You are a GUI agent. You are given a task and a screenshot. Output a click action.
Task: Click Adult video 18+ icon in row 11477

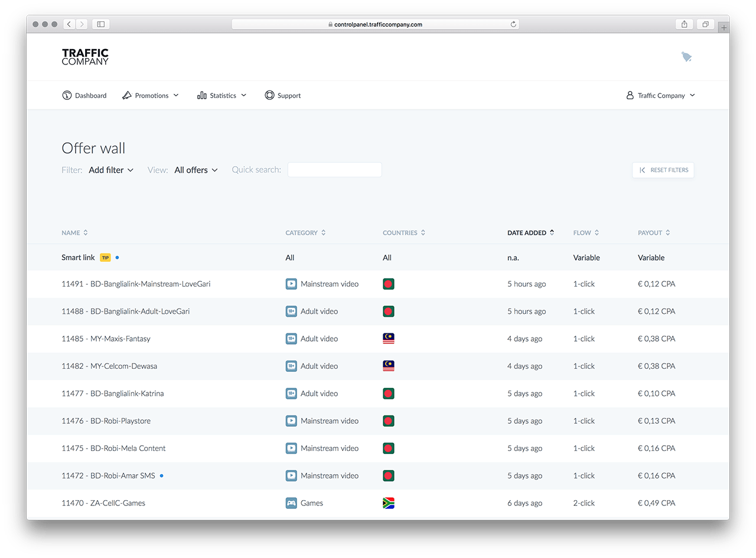(x=291, y=393)
